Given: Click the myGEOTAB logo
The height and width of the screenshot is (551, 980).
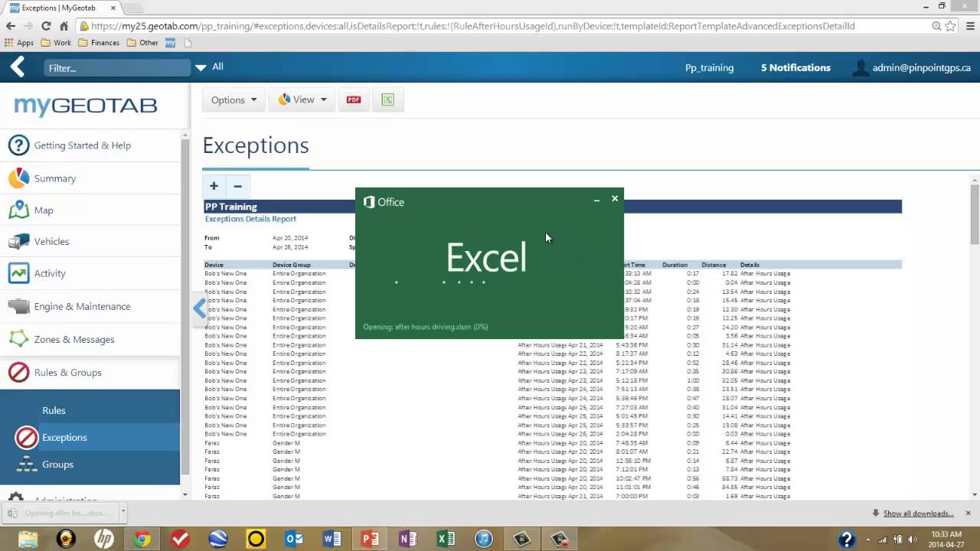Looking at the screenshot, I should point(86,105).
